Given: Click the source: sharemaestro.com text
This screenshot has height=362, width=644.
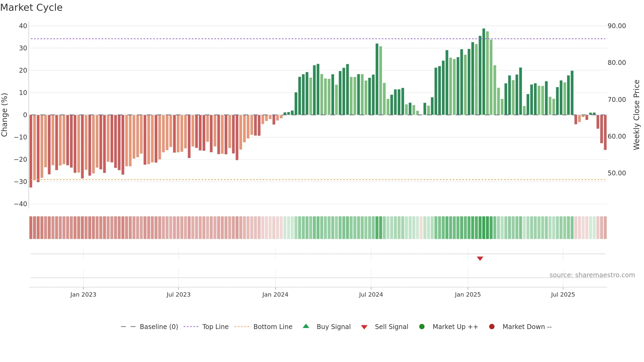Looking at the screenshot, I should 592,275.
